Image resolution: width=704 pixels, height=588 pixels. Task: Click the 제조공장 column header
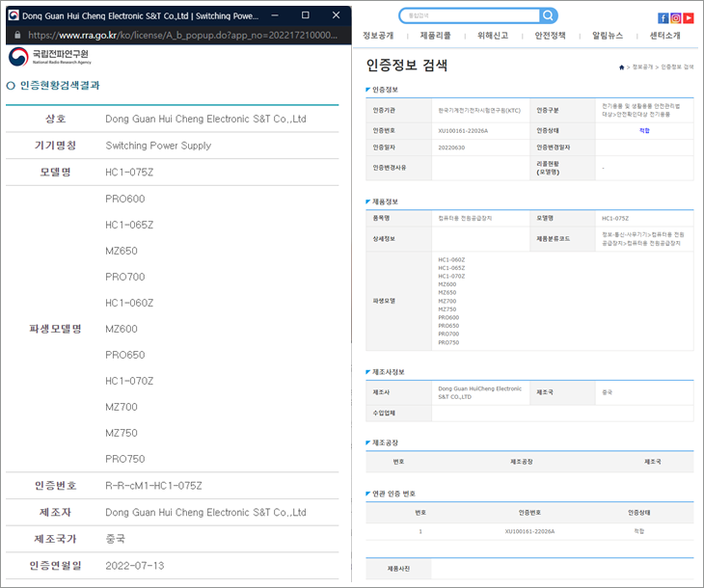click(522, 462)
